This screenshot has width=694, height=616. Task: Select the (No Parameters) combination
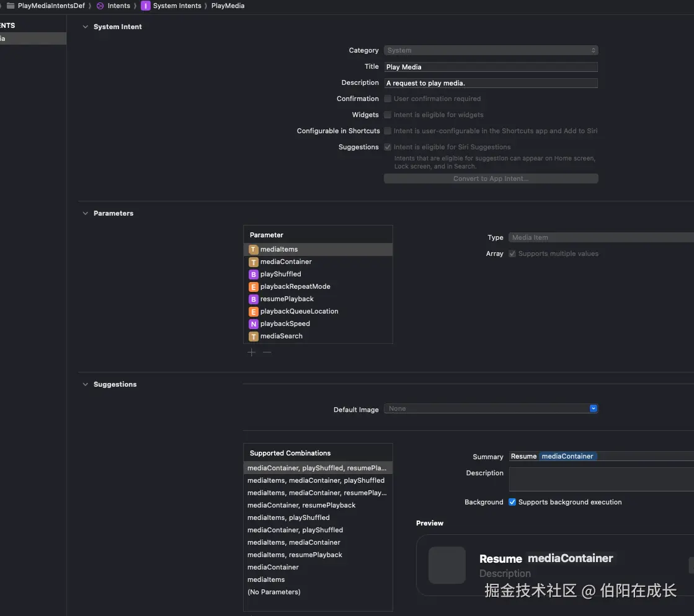pyautogui.click(x=318, y=592)
